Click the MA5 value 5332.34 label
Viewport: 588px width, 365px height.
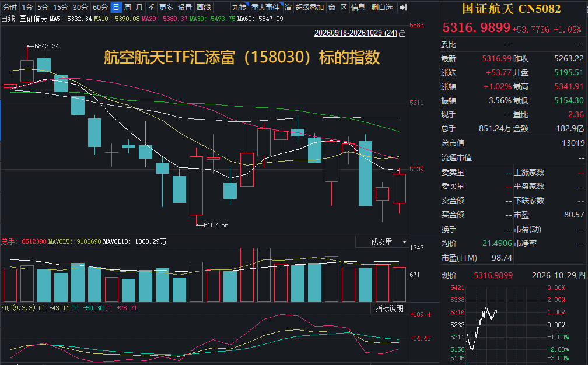coord(71,19)
